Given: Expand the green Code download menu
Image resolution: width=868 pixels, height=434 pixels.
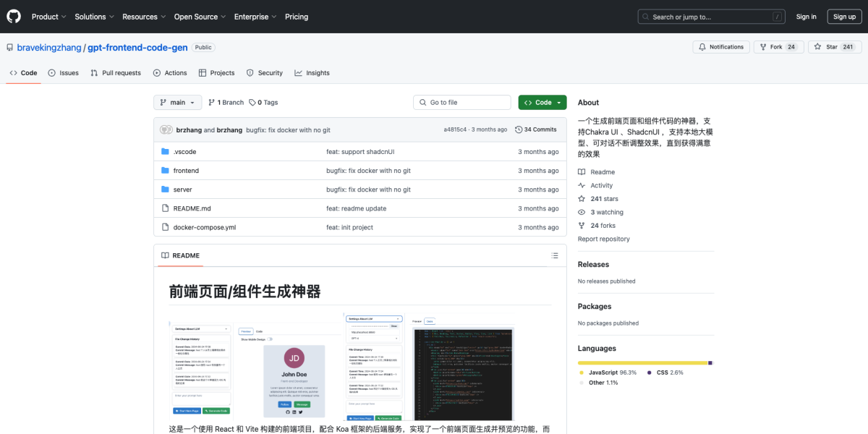Looking at the screenshot, I should (x=542, y=102).
